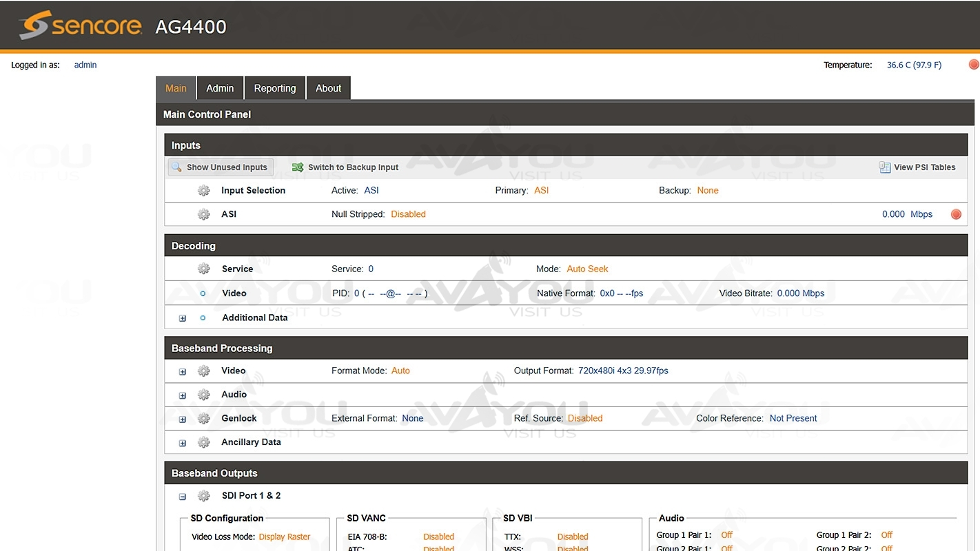Screen dimensions: 980x551
Task: Expand the Genlock row
Action: coord(183,419)
